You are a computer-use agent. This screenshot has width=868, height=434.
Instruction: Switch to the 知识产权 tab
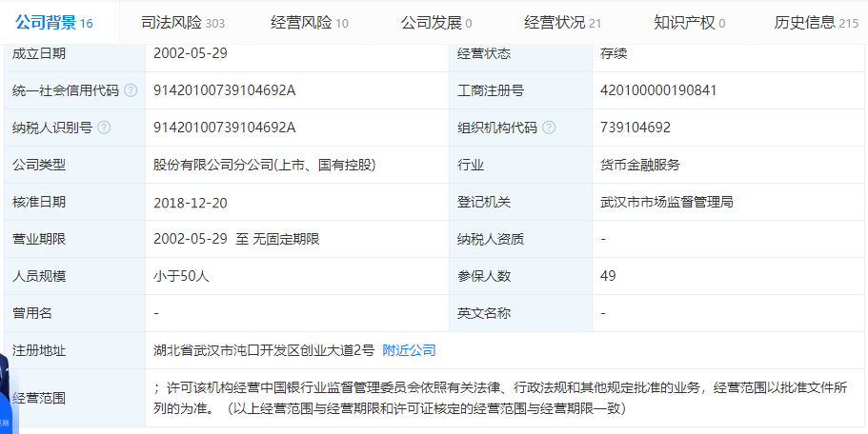(x=689, y=22)
